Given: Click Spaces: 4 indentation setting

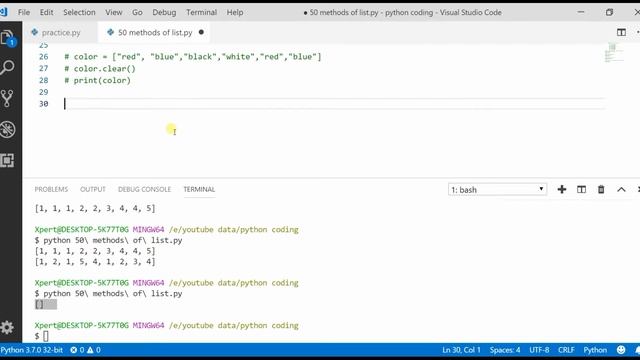Looking at the screenshot, I should [x=505, y=350].
